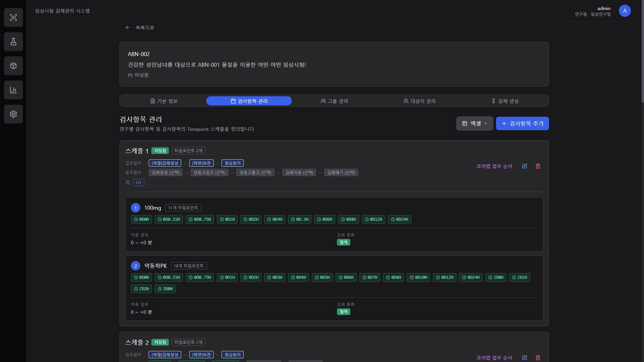Click the edit icon for 스케줄 1
This screenshot has width=644, height=362.
[x=525, y=166]
